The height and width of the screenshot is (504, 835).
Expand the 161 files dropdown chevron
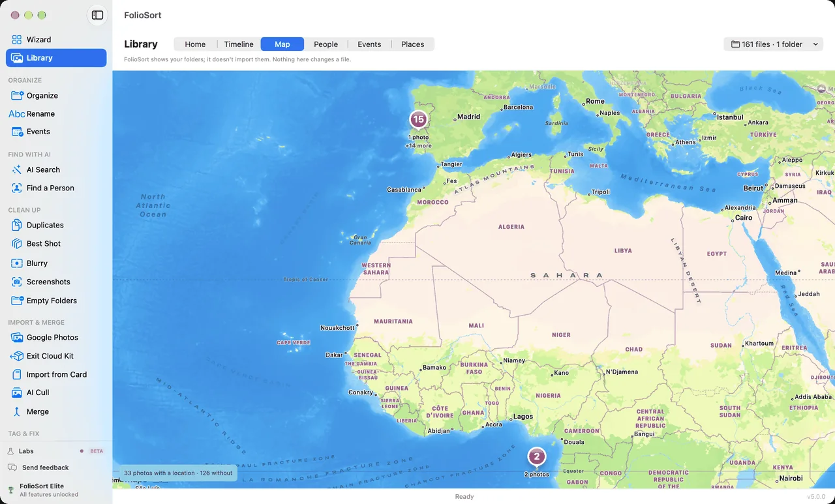point(815,44)
